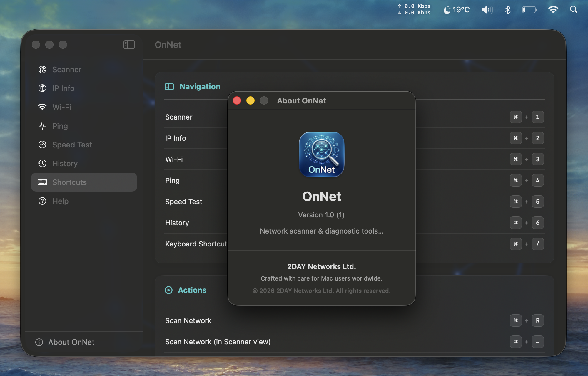Open the Ping tool from the sidebar
This screenshot has width=588, height=376.
(84, 126)
